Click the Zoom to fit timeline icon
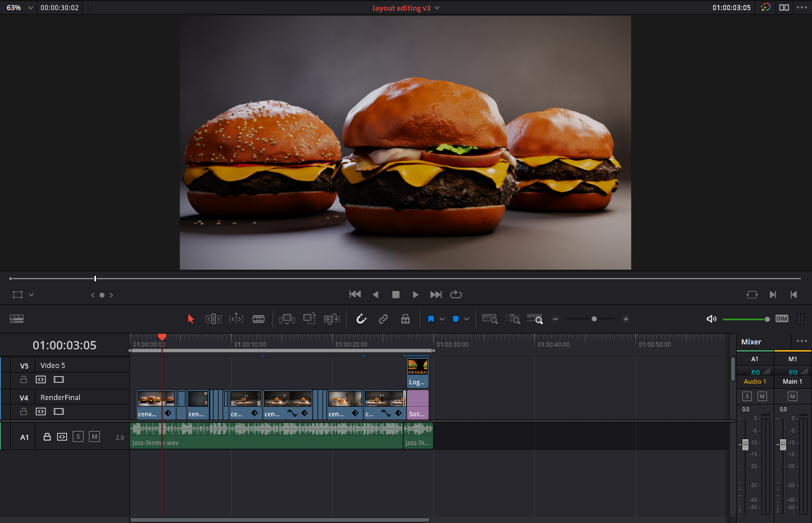Screen dimensions: 812x523 pos(489,319)
